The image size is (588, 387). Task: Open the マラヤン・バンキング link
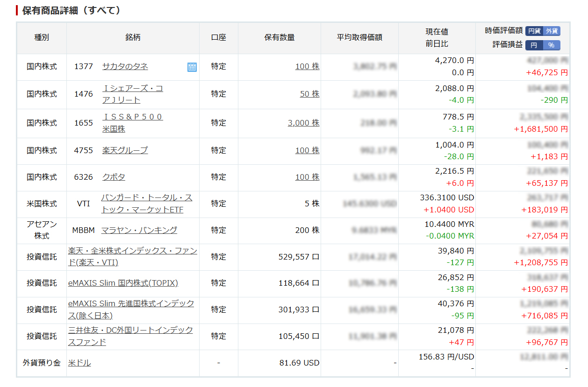click(x=139, y=230)
